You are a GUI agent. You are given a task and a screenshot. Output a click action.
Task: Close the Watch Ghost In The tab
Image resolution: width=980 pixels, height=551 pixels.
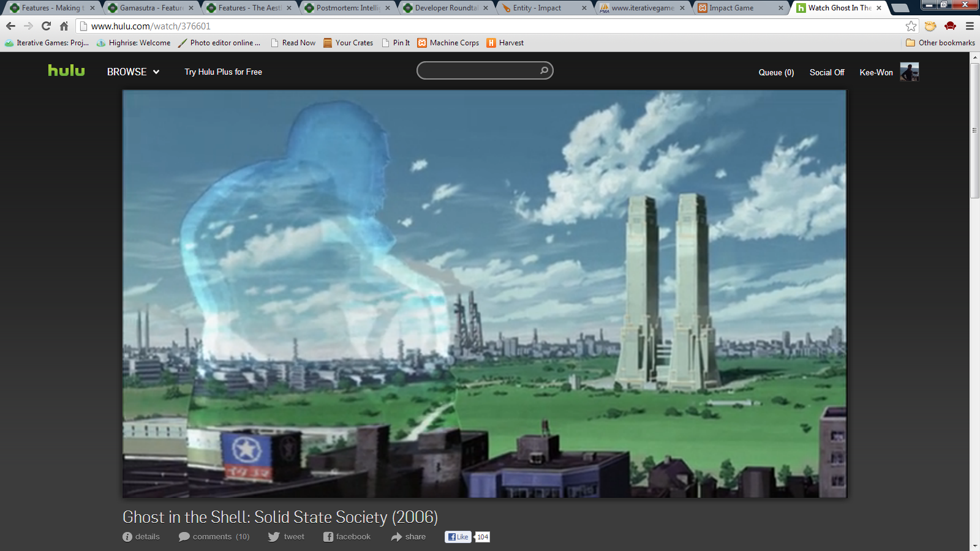[x=879, y=8]
